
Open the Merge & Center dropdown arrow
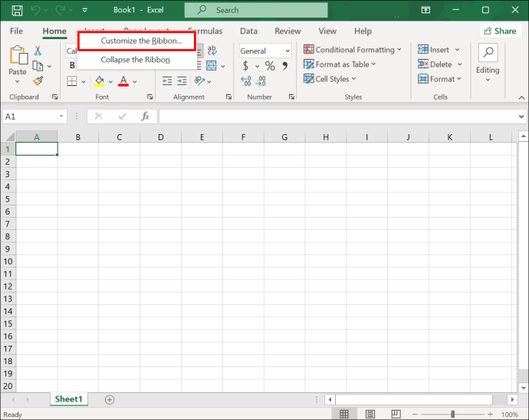pyautogui.click(x=222, y=66)
